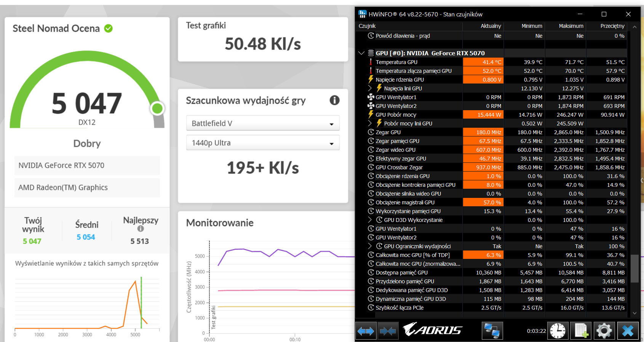
Task: Expand GPU Ograniczniki wydajności row
Action: pyautogui.click(x=370, y=246)
